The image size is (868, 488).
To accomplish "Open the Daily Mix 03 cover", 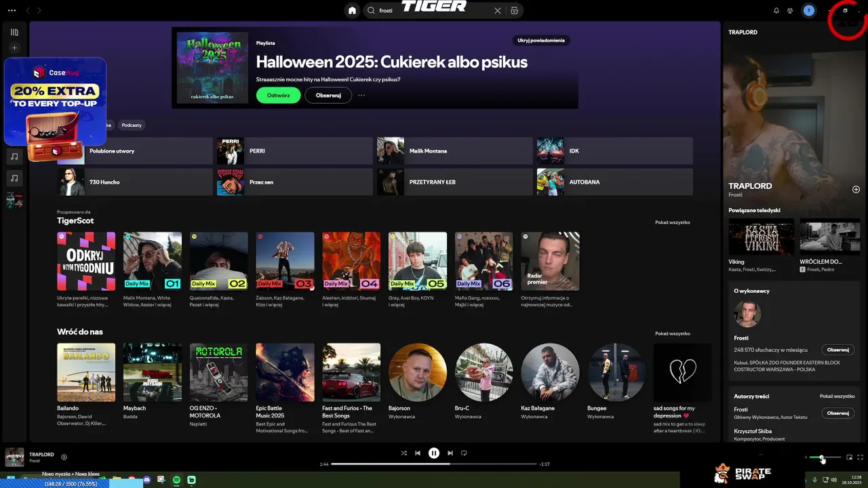I will point(285,261).
